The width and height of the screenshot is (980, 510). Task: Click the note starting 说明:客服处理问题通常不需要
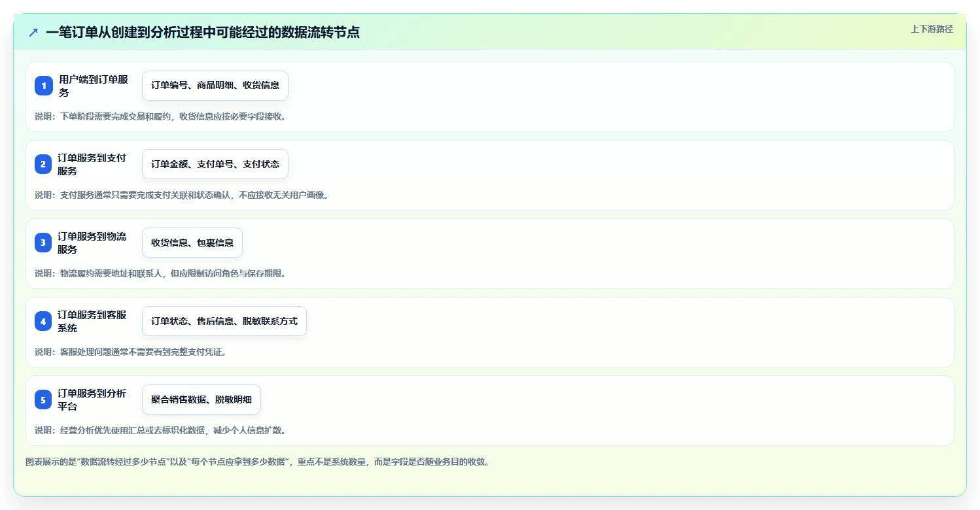point(130,352)
